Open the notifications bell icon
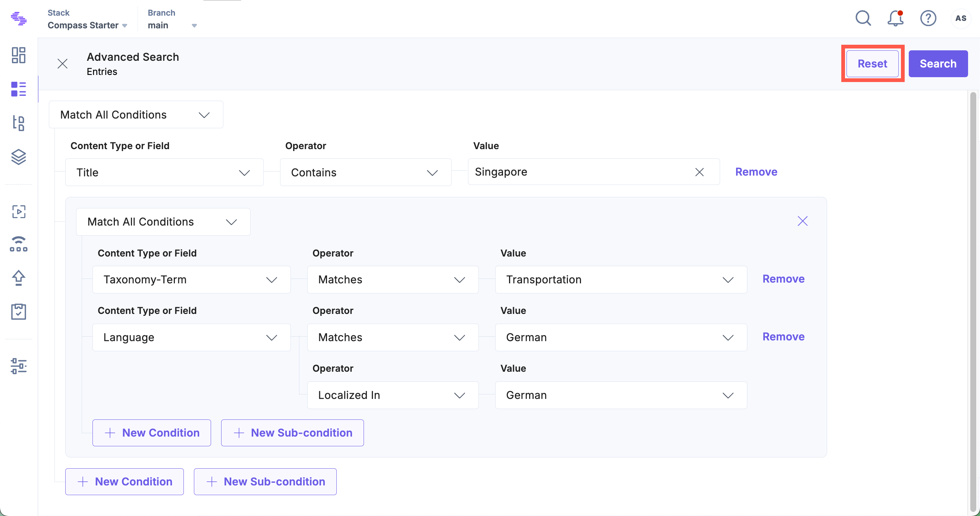Viewport: 980px width, 516px height. click(896, 18)
